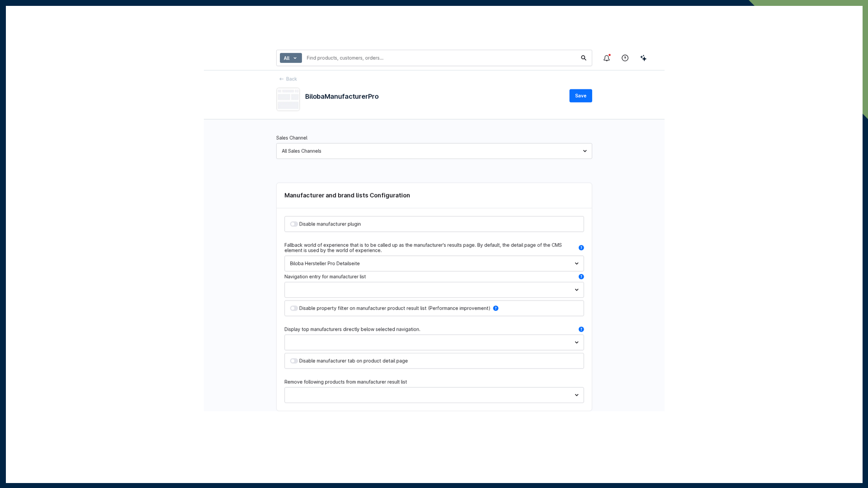868x488 pixels.
Task: Click the BilobaManufacturerPro page title
Action: tap(342, 96)
